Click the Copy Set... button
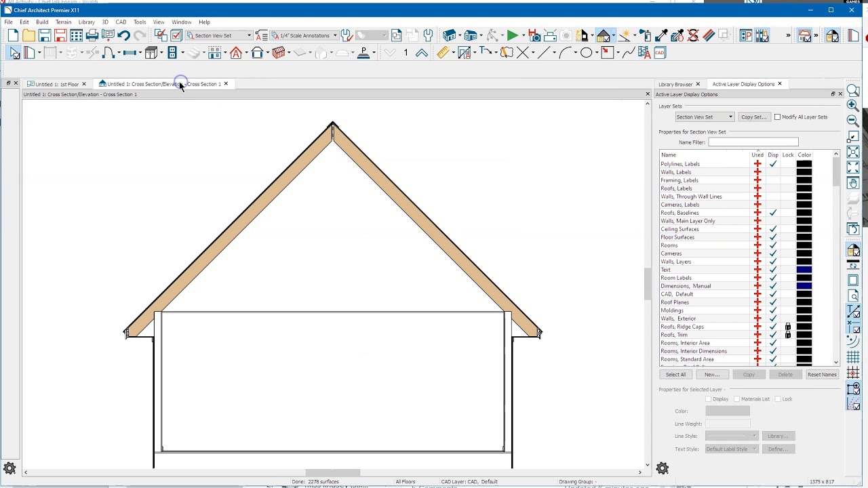This screenshot has height=488, width=868. click(753, 117)
